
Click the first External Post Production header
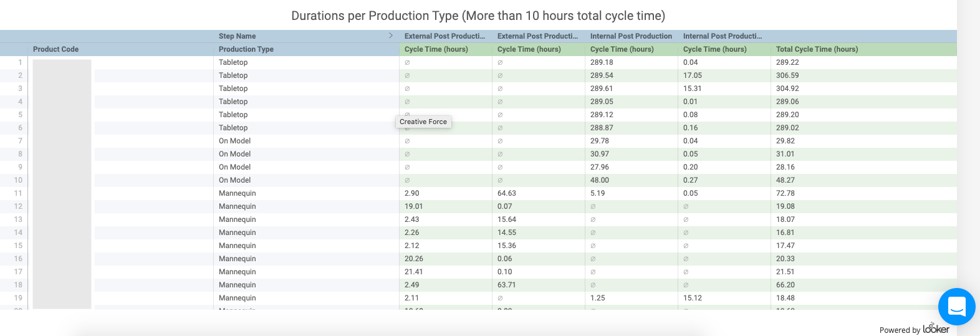coord(444,36)
